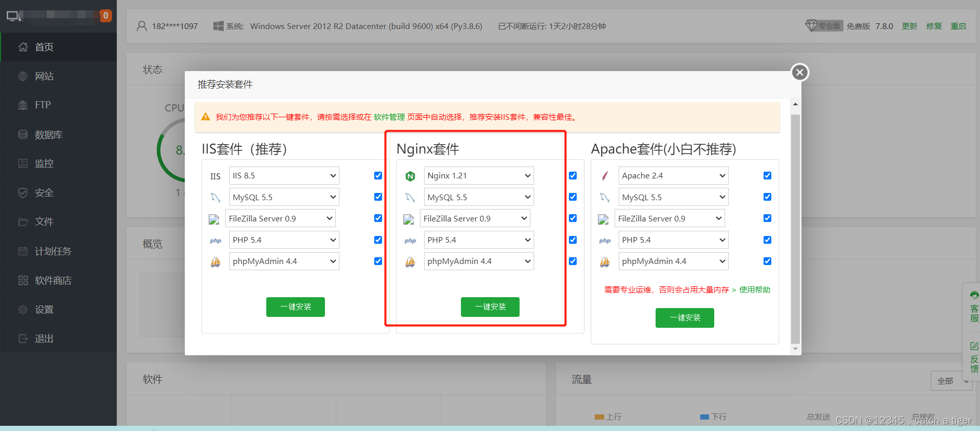Click the 专业版 diamond icon

[811, 25]
